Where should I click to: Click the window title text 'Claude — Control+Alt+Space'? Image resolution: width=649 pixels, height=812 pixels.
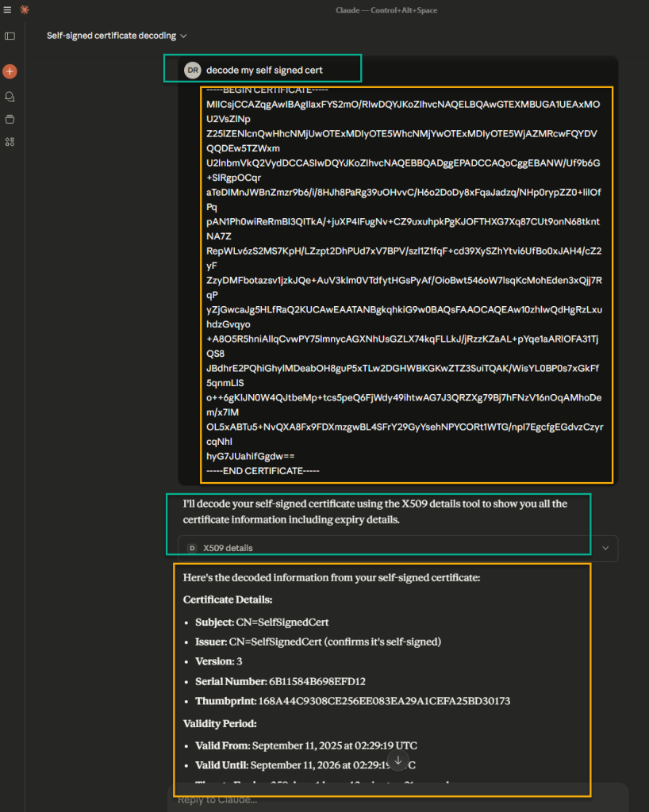pyautogui.click(x=386, y=10)
